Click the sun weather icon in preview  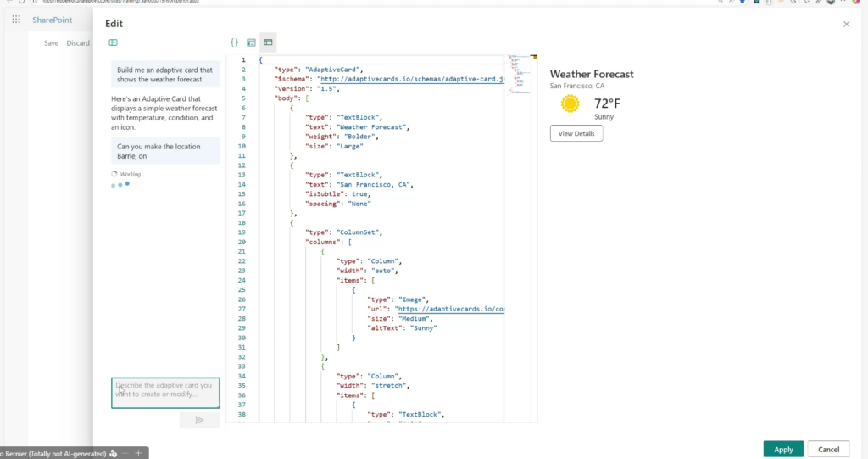[570, 104]
